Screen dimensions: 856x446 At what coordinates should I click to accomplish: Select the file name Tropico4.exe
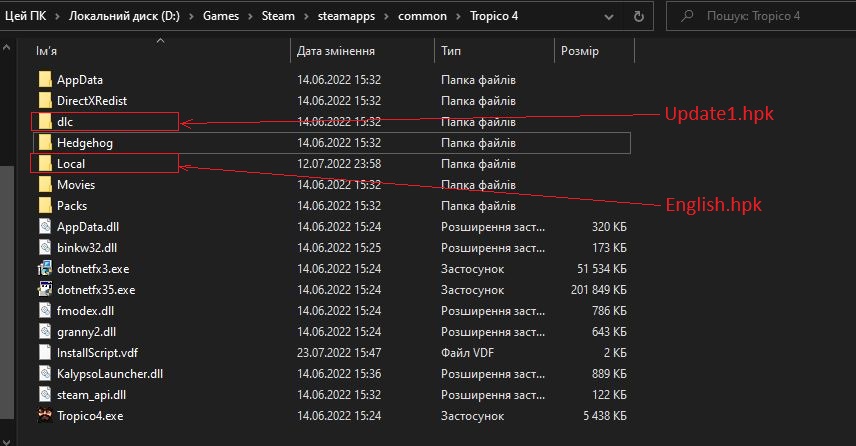(90, 416)
